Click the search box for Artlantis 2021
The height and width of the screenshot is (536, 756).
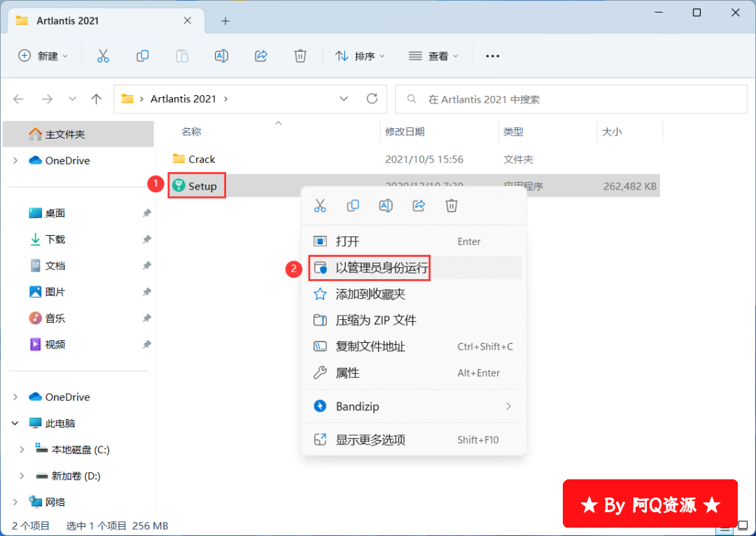click(x=571, y=99)
